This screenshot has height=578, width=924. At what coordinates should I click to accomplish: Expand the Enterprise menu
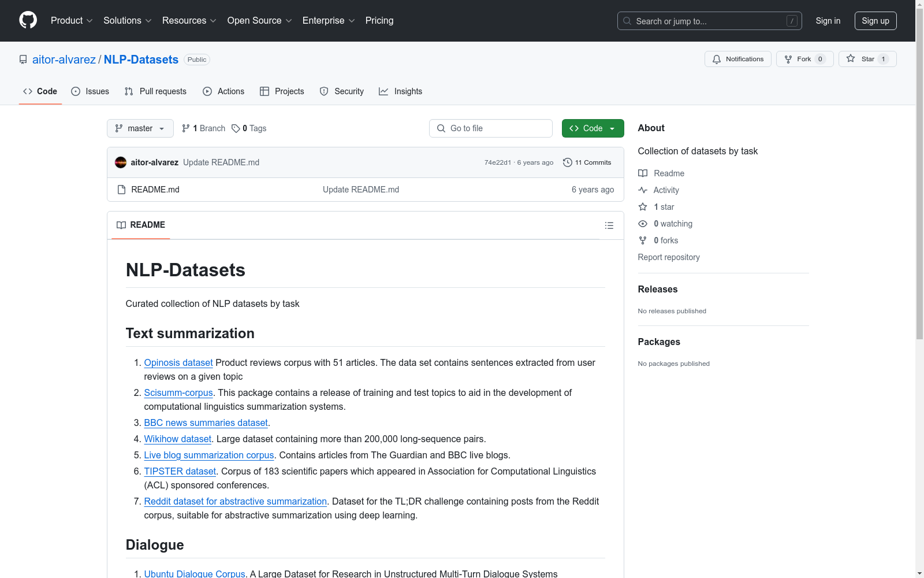pos(329,20)
